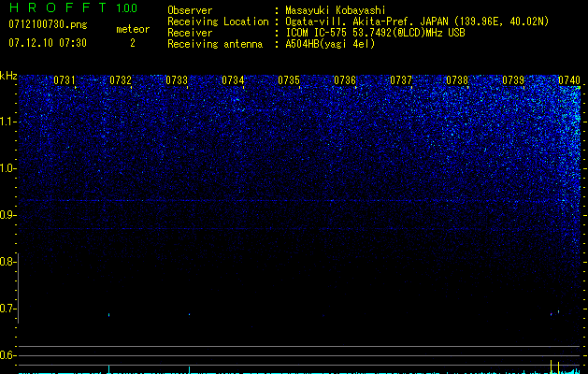Click the 0.9 kHz axis label
The width and height of the screenshot is (588, 374).
[x=7, y=215]
